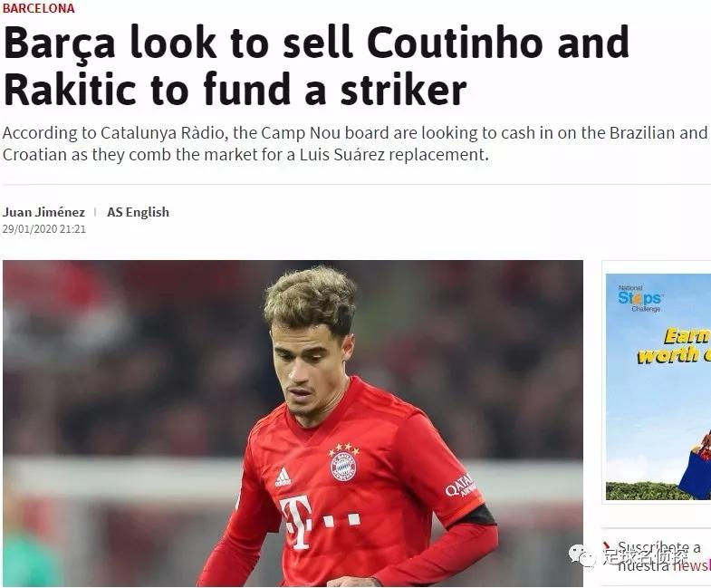Image resolution: width=711 pixels, height=588 pixels.
Task: Click the Catalunya Ràdio summary paragraph
Action: click(355, 143)
